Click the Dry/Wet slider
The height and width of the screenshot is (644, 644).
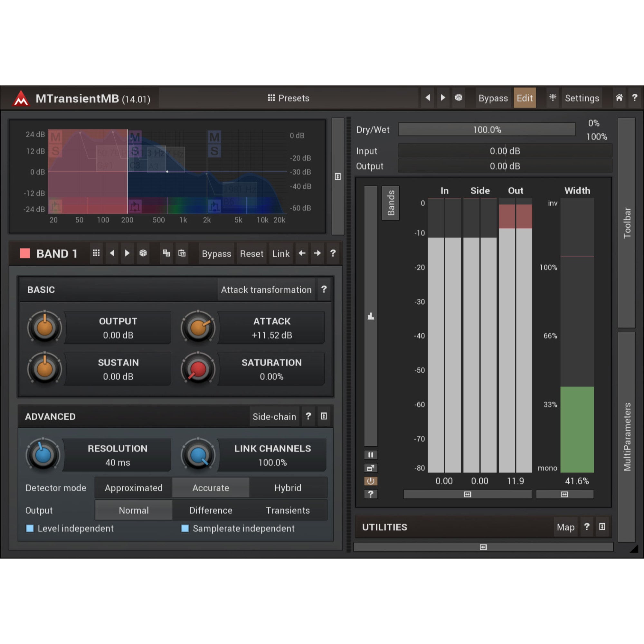pos(487,129)
